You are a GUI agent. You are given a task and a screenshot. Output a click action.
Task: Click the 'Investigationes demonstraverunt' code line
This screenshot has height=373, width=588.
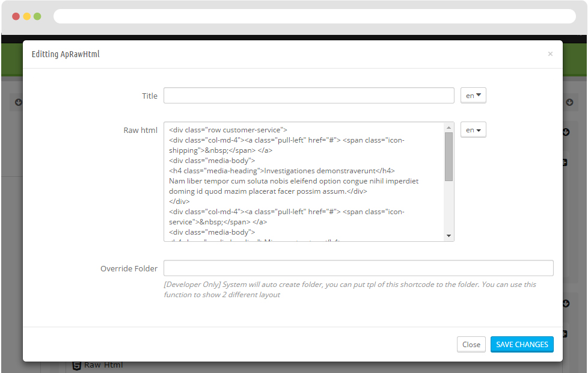pos(281,171)
